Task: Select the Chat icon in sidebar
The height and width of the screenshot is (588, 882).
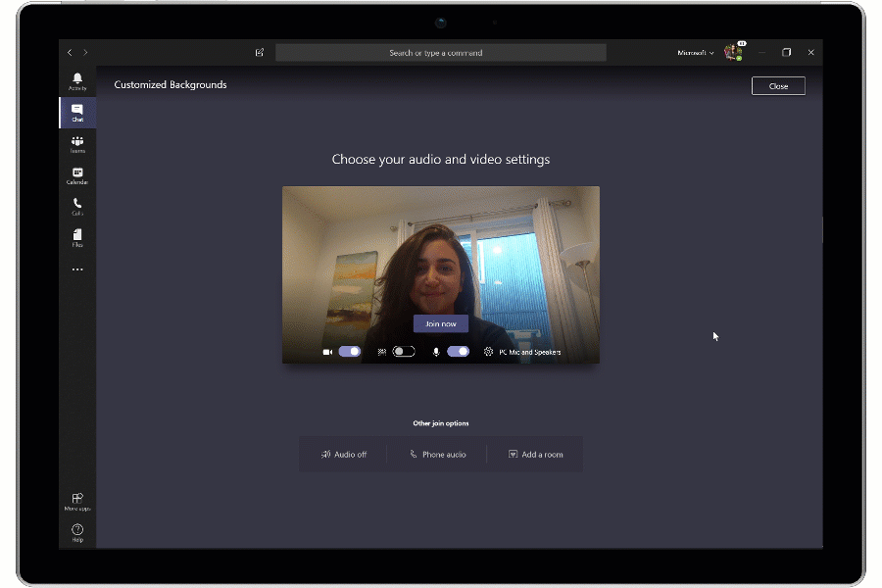Action: tap(77, 111)
